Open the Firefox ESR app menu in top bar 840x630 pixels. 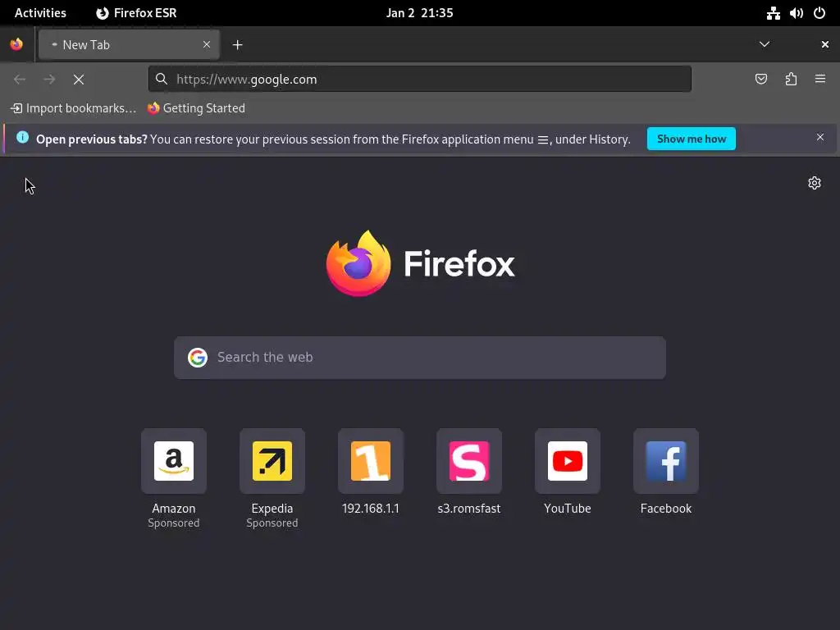coord(136,13)
